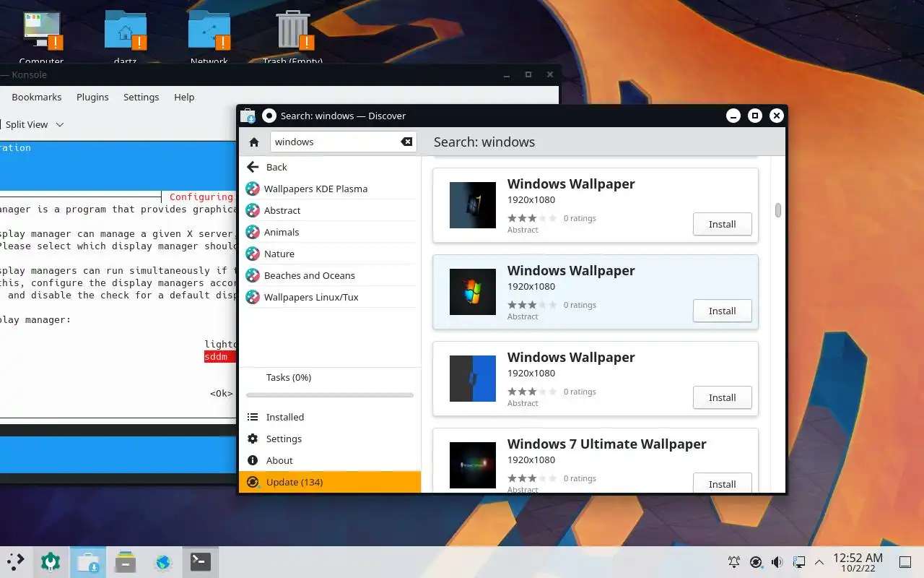
Task: Open colorful Windows logo wallpaper thumbnail
Action: pos(473,292)
